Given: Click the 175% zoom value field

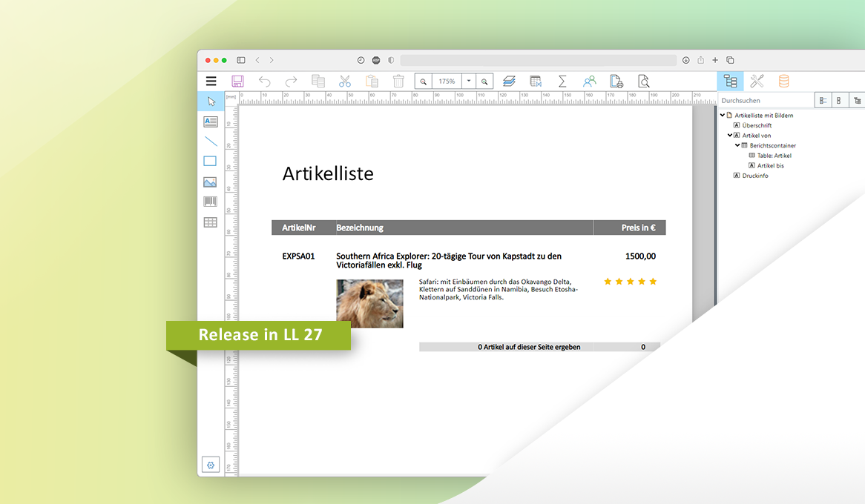Looking at the screenshot, I should 447,81.
